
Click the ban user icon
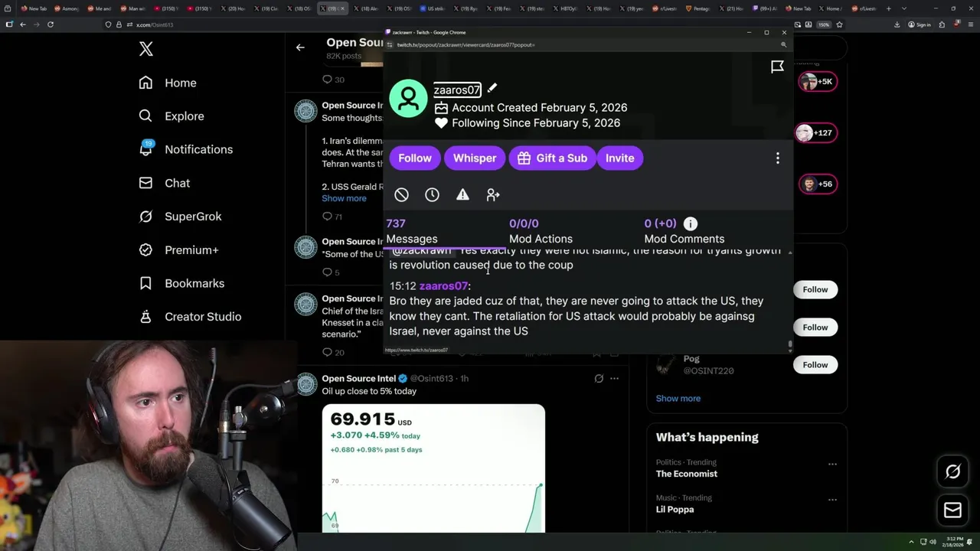pyautogui.click(x=401, y=195)
